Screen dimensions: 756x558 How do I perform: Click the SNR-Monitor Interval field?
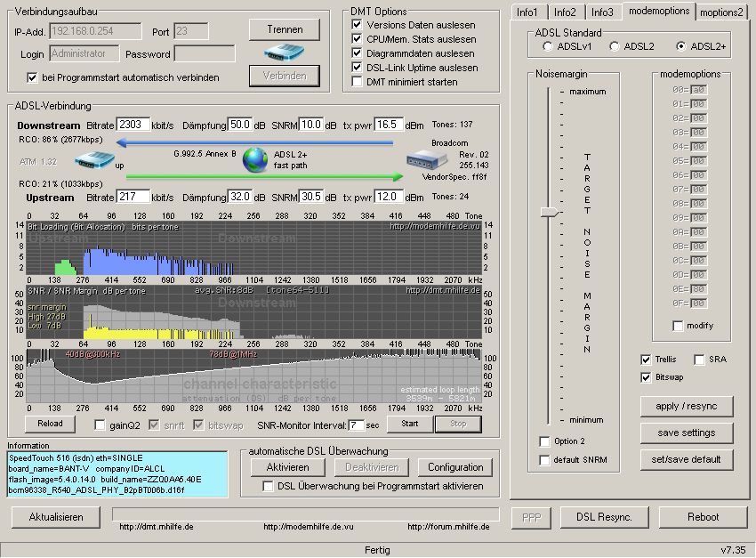(357, 425)
